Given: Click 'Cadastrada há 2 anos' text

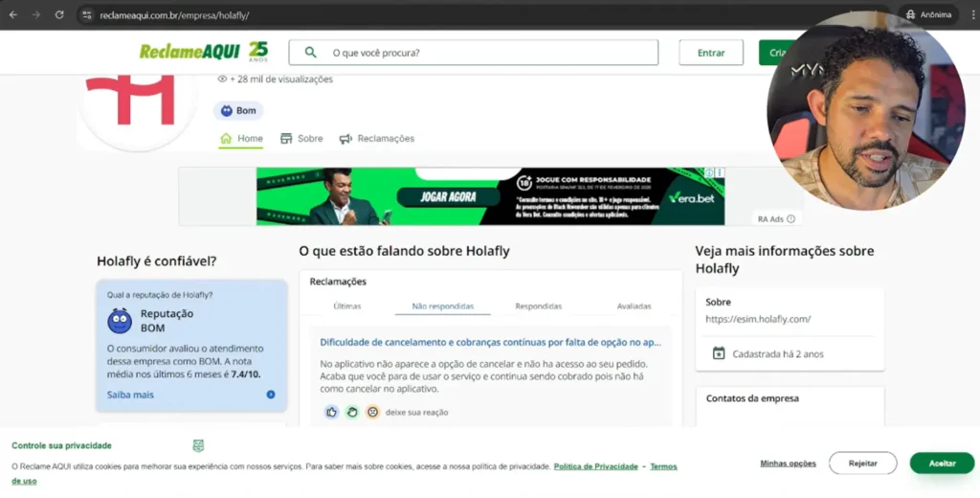Looking at the screenshot, I should point(777,354).
